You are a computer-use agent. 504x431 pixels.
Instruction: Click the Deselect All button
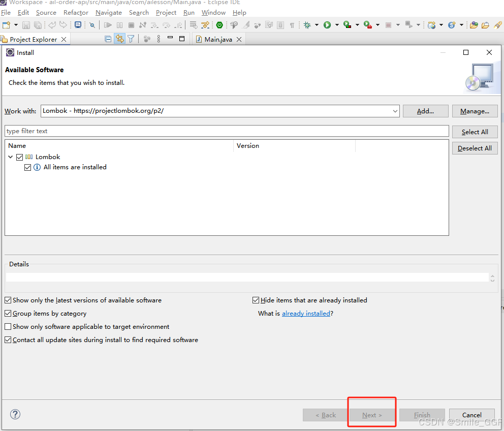pos(475,148)
